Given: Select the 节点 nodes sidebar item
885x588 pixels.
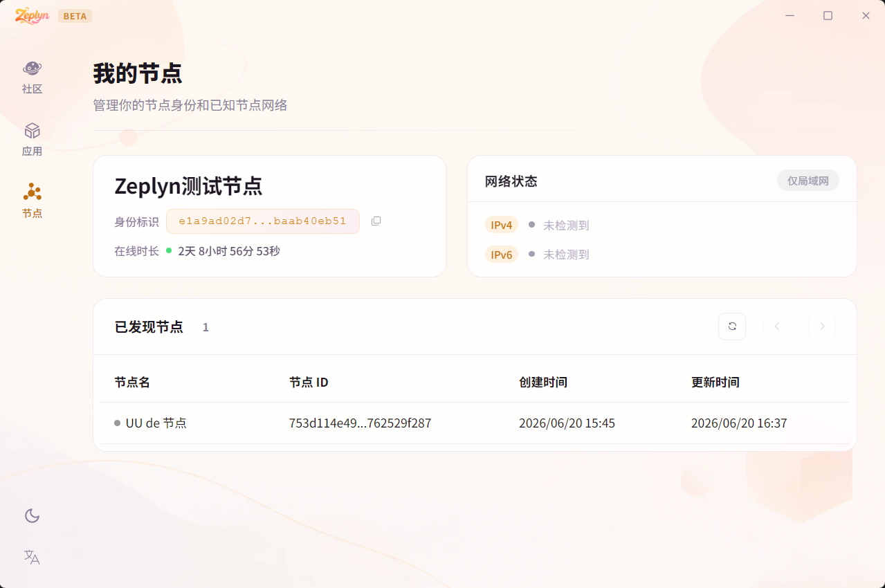Looking at the screenshot, I should [32, 201].
